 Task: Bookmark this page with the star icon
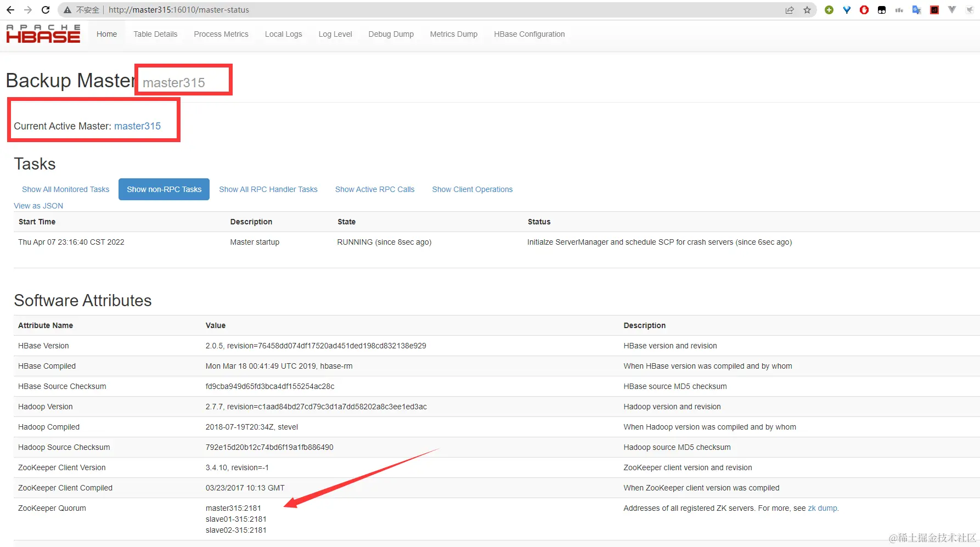coord(807,10)
